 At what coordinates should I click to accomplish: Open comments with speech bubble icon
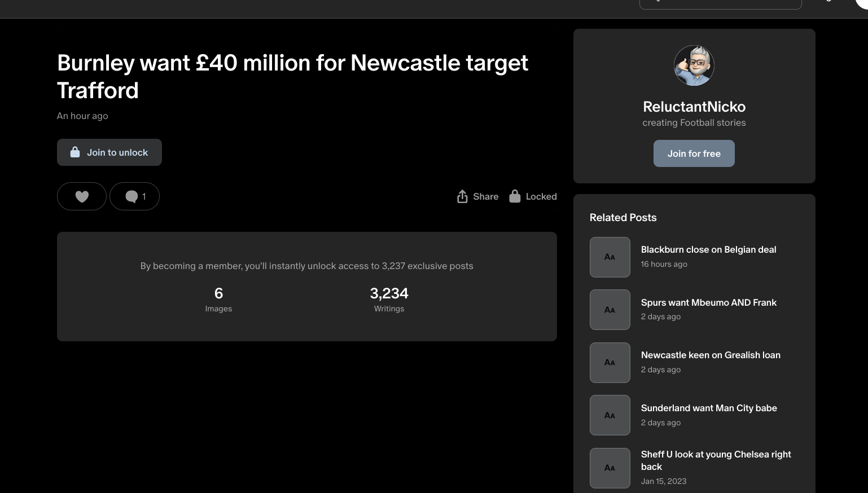[134, 196]
